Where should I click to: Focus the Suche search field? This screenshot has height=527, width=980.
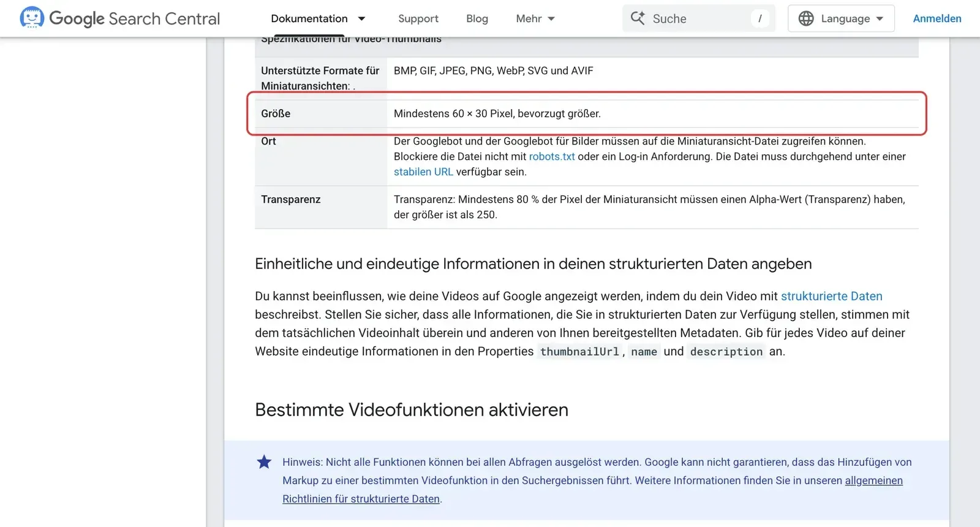point(698,18)
